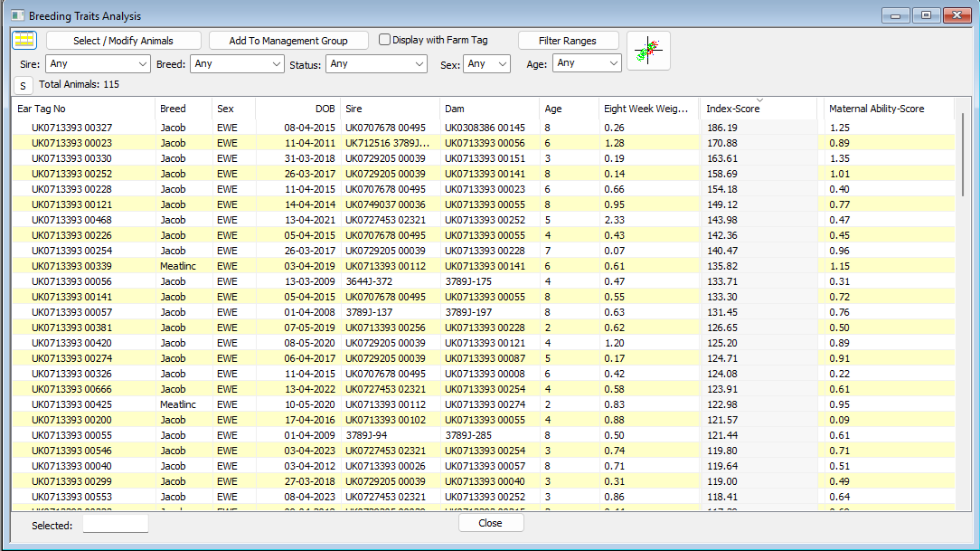The height and width of the screenshot is (551, 980).
Task: Maximize the Breeding Traits Analysis window
Action: click(927, 15)
